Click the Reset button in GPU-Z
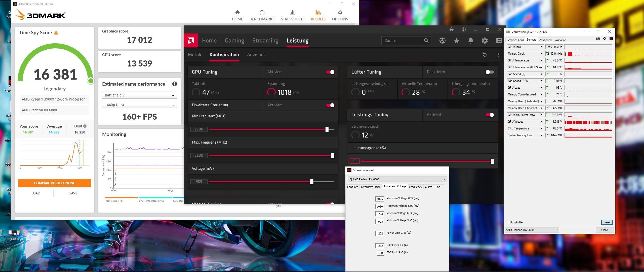The height and width of the screenshot is (272, 644). pyautogui.click(x=607, y=222)
